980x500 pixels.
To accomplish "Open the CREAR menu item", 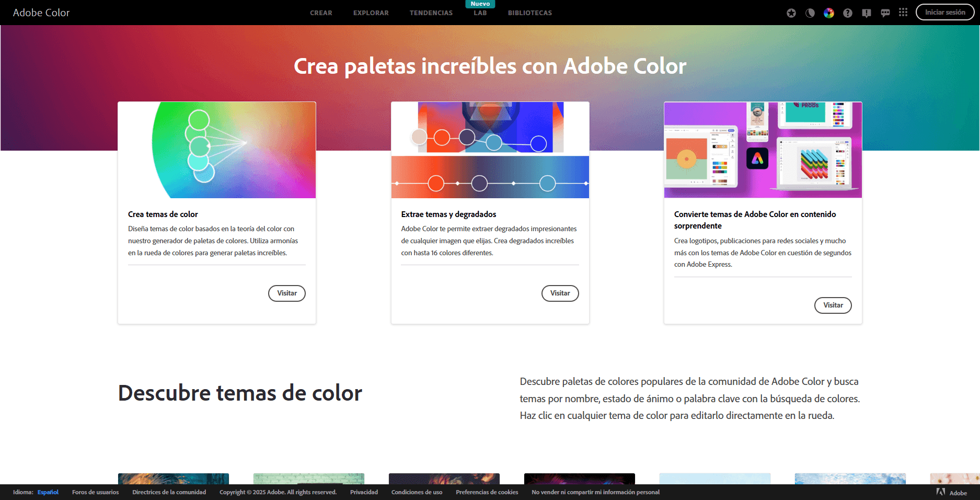I will coord(321,13).
